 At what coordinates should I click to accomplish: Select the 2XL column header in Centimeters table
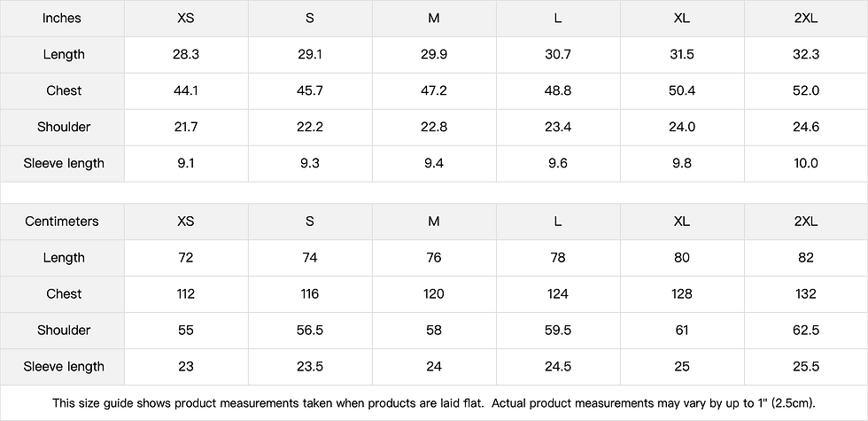[x=806, y=221]
